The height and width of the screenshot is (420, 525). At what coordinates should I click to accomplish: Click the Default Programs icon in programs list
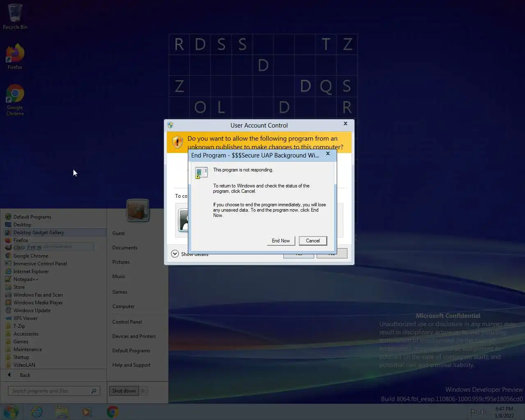tap(8, 217)
